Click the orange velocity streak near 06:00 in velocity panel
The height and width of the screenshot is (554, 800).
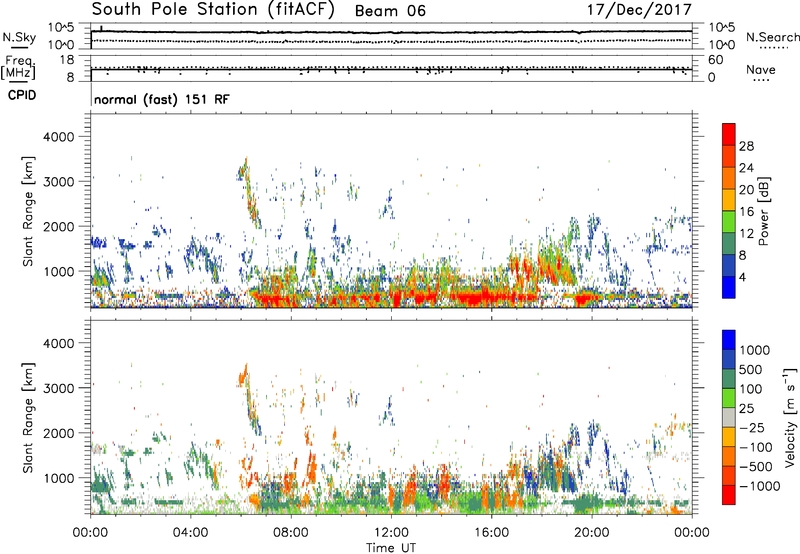click(x=243, y=376)
